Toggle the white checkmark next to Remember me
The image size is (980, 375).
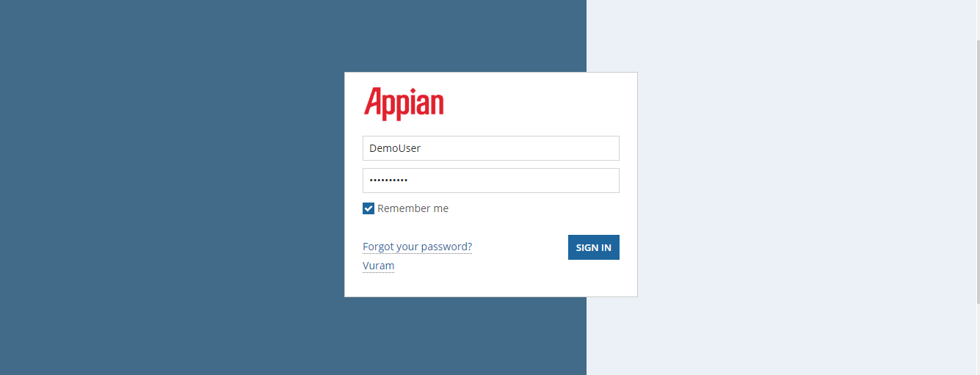pos(369,208)
